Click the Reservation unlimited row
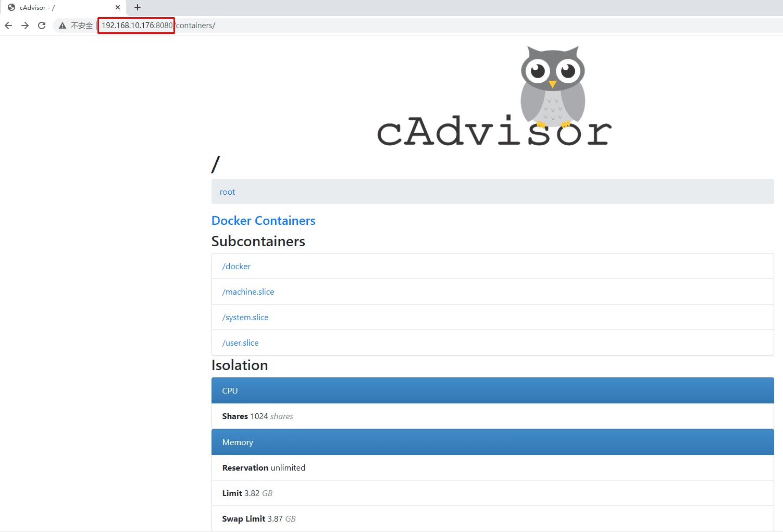The width and height of the screenshot is (783, 532). [493, 468]
